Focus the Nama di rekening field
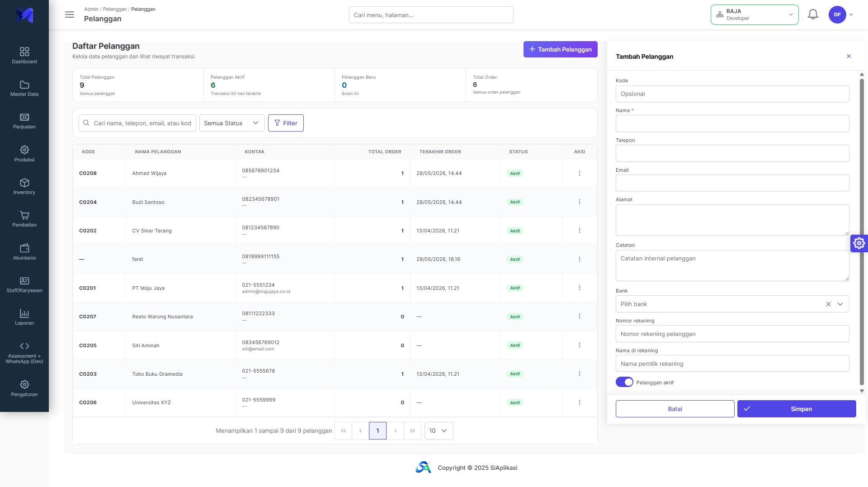Viewport: 868px width, 487px height. click(x=732, y=364)
